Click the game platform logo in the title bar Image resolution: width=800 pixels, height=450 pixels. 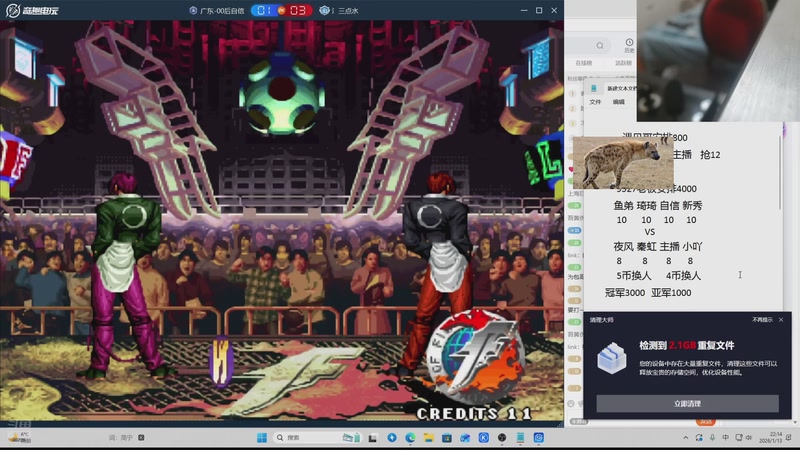click(x=32, y=10)
